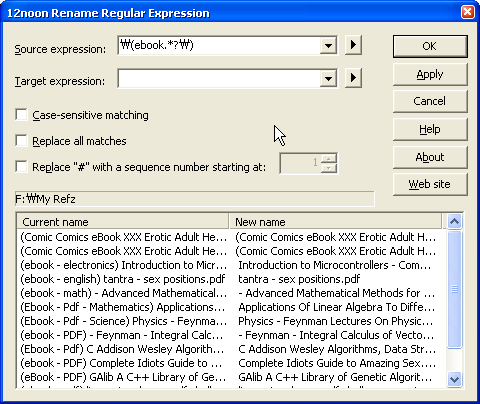Expand the Source expression dropdown list
The height and width of the screenshot is (404, 480).
(x=328, y=45)
